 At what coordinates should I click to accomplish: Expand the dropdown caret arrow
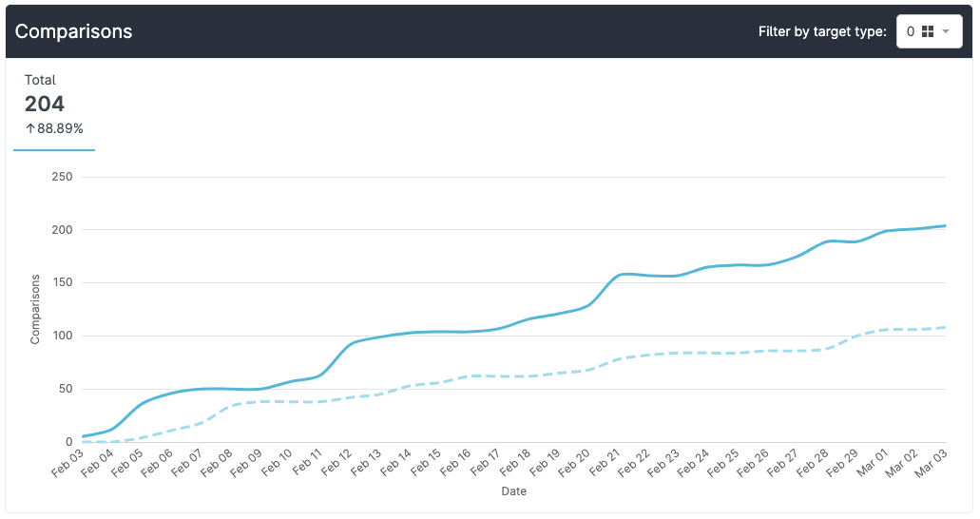pos(946,31)
